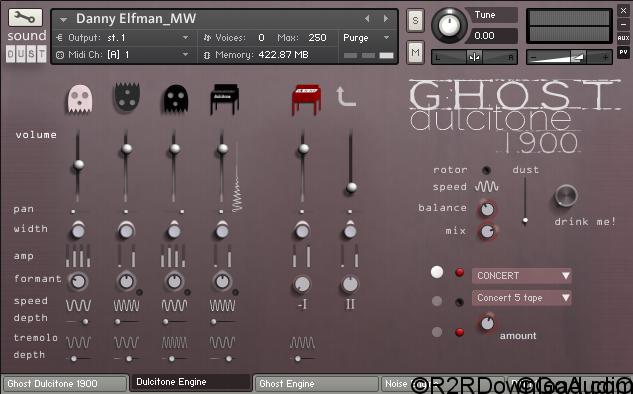Click black dulcitone speed waveform icon

222,305
